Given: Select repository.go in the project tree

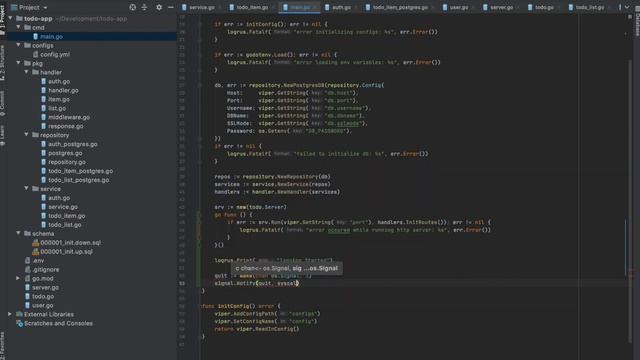Looking at the screenshot, I should (67, 162).
